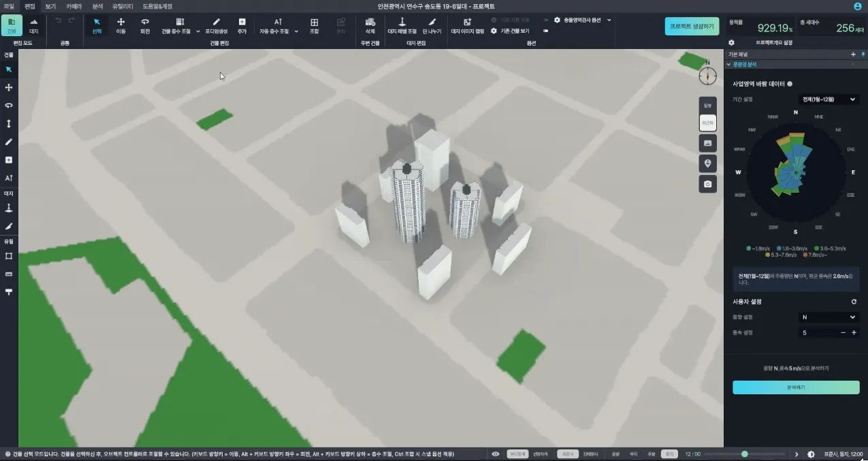Decrease 풍속 with the minus button
Image resolution: width=868 pixels, height=461 pixels.
pyautogui.click(x=843, y=333)
